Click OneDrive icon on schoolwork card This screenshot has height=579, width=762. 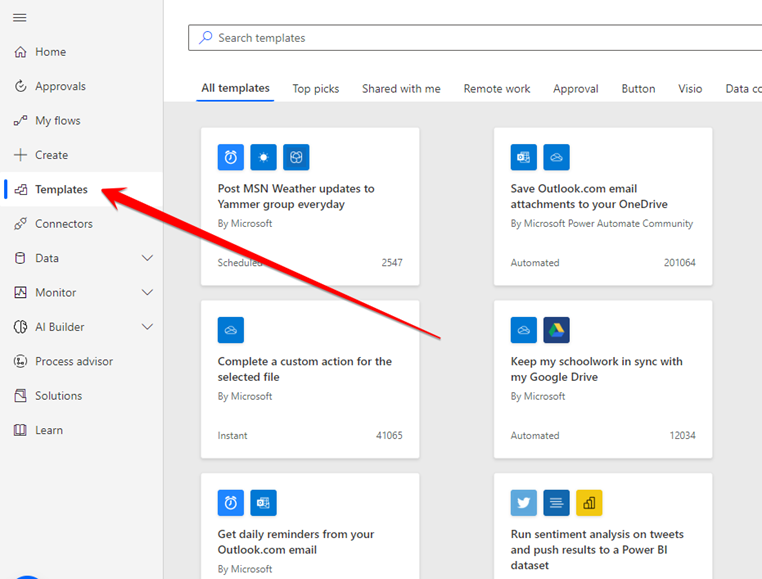(x=523, y=330)
